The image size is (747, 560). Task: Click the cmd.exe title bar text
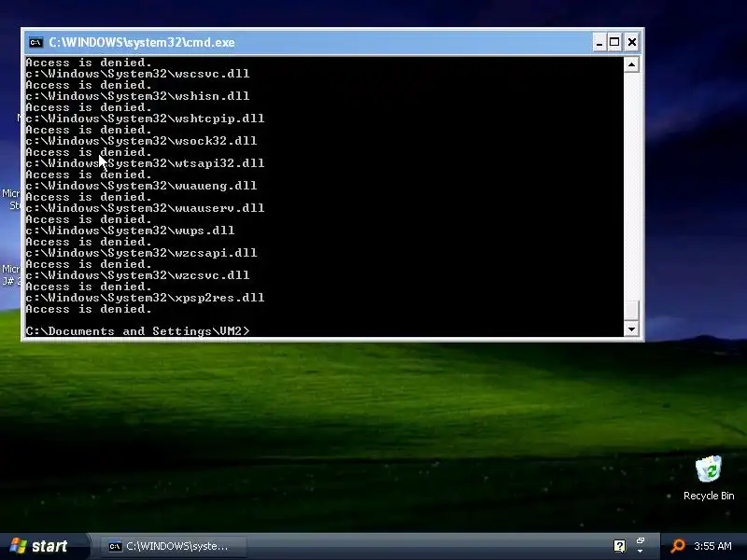coord(142,42)
